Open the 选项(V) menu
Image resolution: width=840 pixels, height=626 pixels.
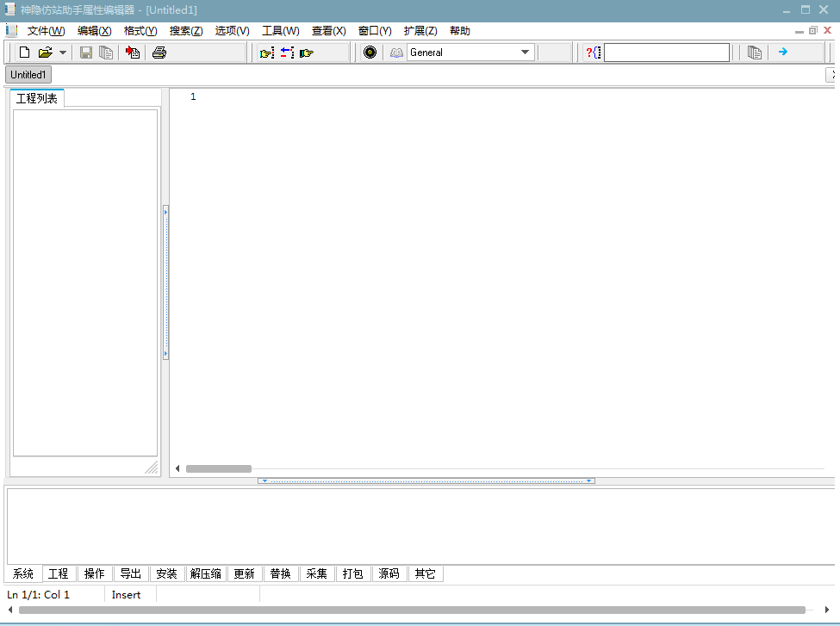[232, 31]
